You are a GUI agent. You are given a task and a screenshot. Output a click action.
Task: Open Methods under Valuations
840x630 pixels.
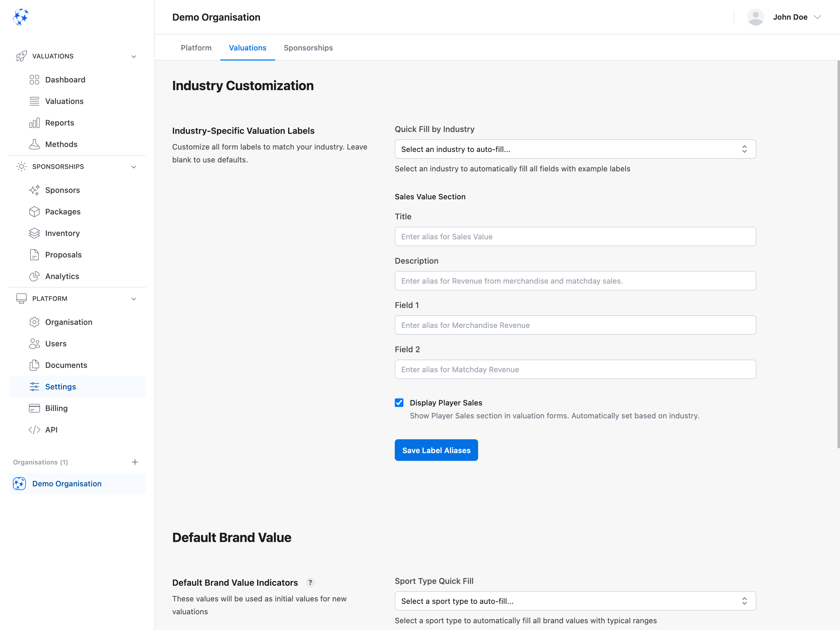[61, 144]
